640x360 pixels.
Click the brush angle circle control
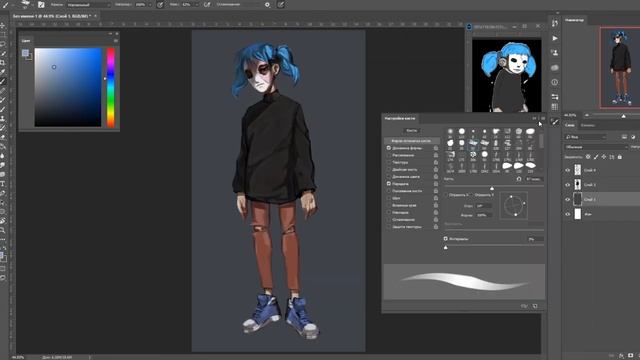pos(513,205)
